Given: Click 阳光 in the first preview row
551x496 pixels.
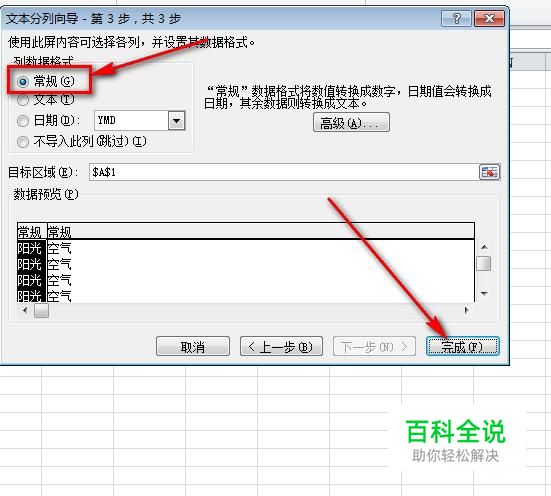Looking at the screenshot, I should click(x=31, y=248).
